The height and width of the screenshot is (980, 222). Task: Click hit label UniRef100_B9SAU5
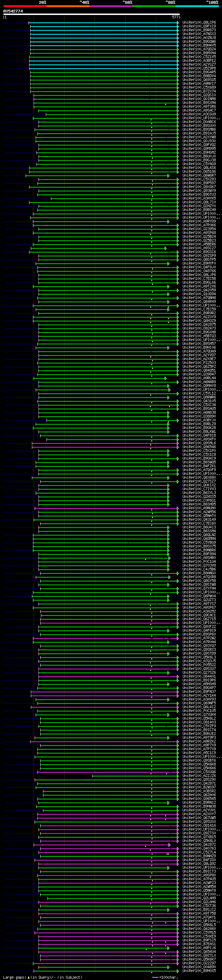pos(199,408)
